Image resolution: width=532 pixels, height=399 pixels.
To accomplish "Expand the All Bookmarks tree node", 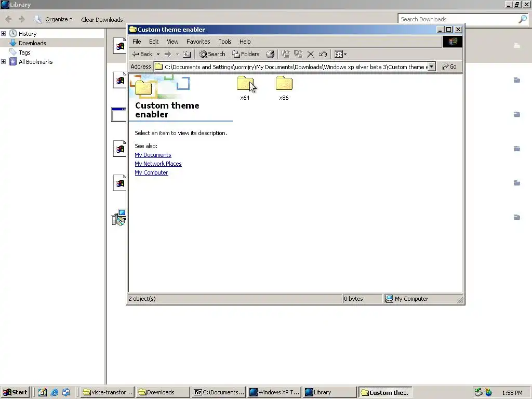I will tap(4, 62).
